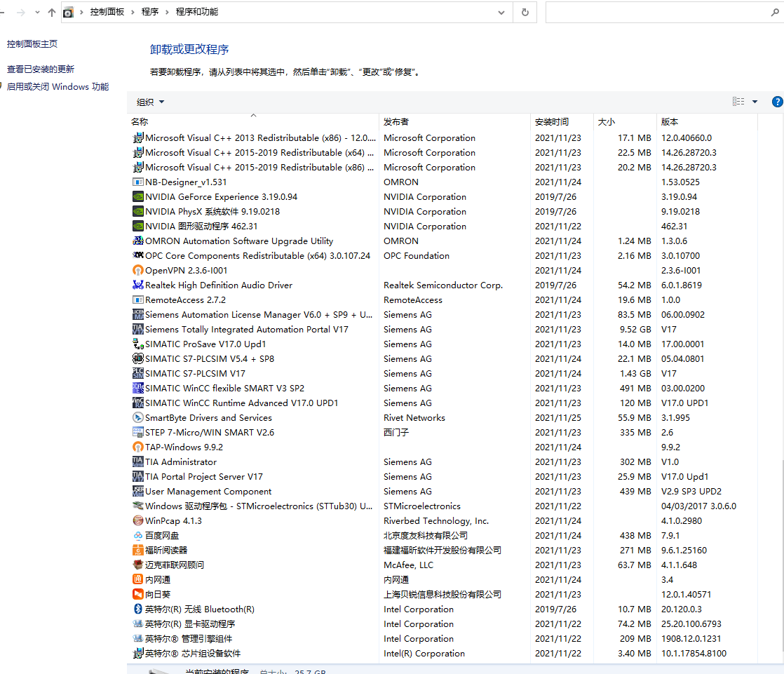Image resolution: width=784 pixels, height=674 pixels.
Task: Click the 向日葵 icon
Action: click(x=138, y=595)
